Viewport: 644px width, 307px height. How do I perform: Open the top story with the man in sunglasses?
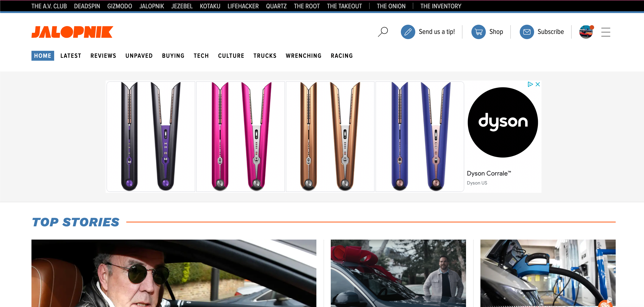click(x=174, y=273)
